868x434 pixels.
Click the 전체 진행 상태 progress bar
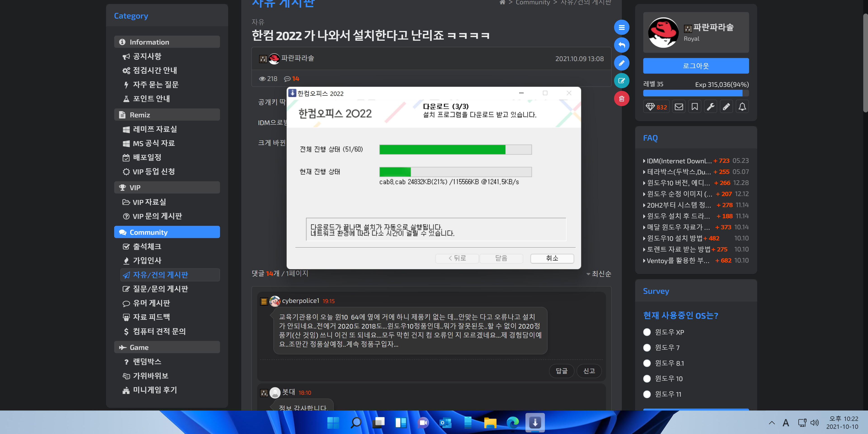tap(455, 149)
